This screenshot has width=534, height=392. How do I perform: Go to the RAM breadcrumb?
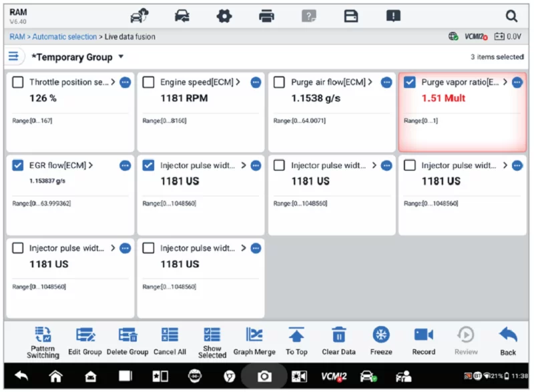tap(17, 37)
